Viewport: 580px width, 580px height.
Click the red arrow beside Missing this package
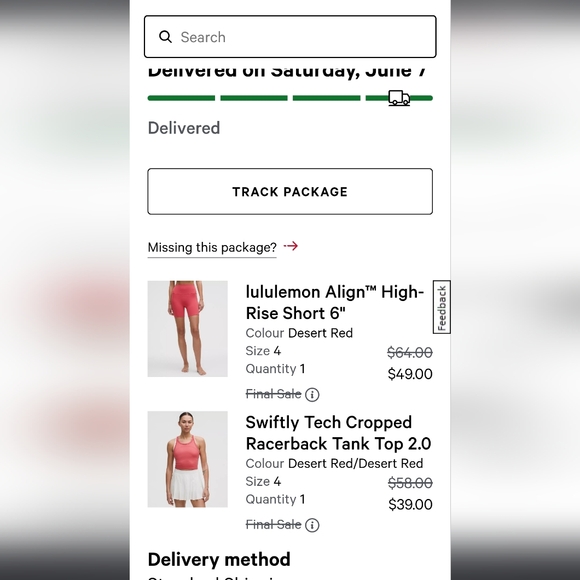[291, 246]
